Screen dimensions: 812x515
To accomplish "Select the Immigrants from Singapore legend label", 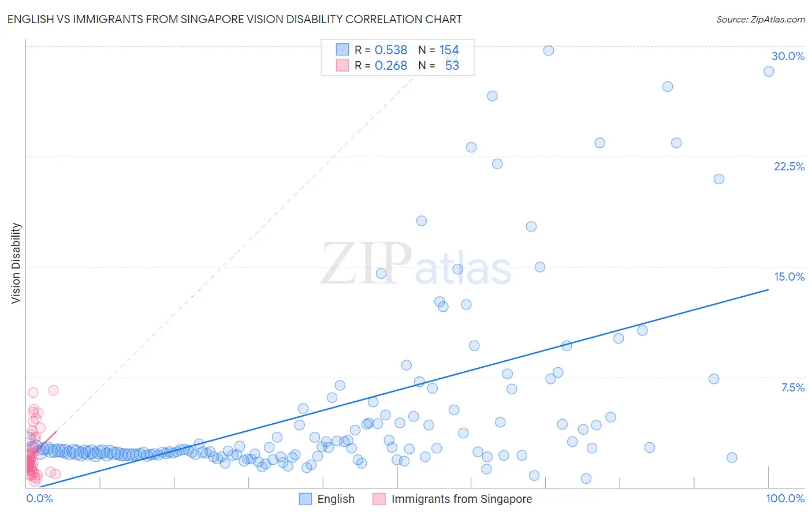I will (462, 499).
